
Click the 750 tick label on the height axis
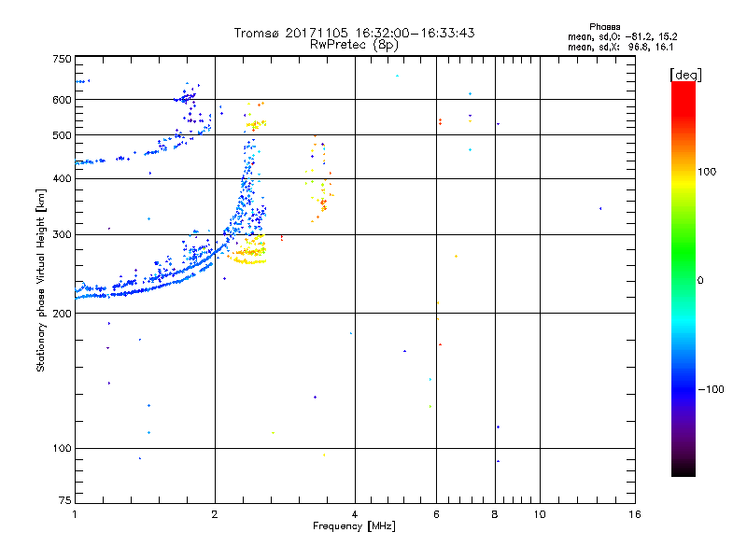click(61, 59)
